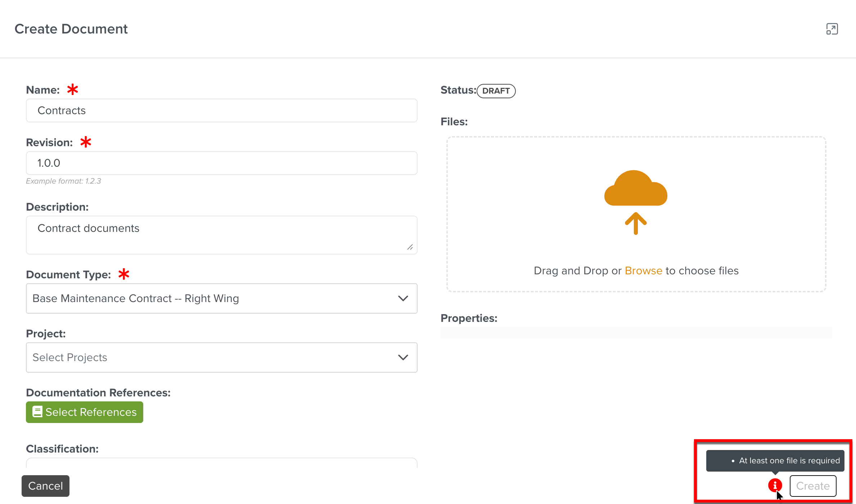The image size is (856, 504).
Task: Click the cloud upload icon
Action: click(x=636, y=202)
